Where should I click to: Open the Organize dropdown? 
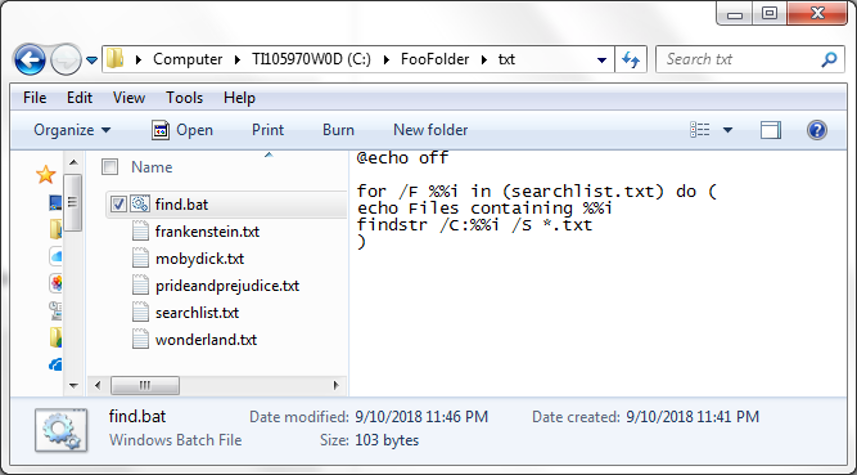[72, 130]
